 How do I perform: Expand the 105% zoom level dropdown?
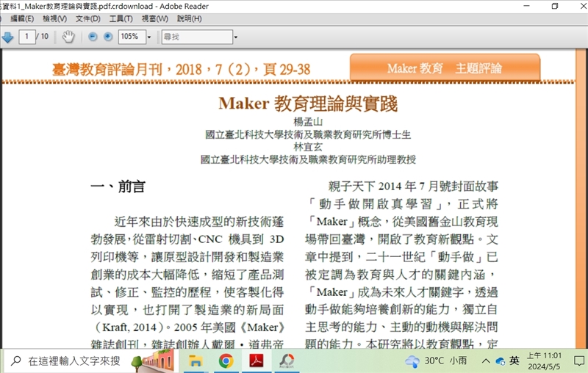pos(149,37)
